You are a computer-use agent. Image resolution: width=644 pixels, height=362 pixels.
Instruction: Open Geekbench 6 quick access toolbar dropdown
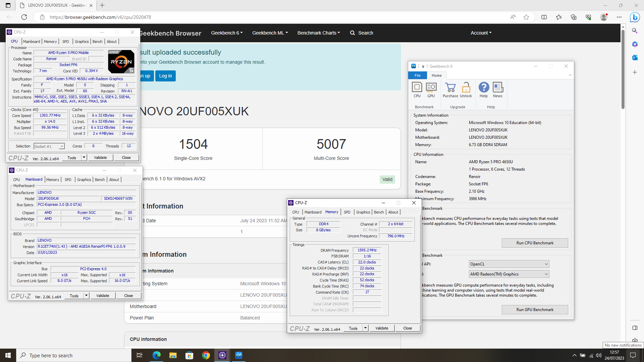coord(423,66)
